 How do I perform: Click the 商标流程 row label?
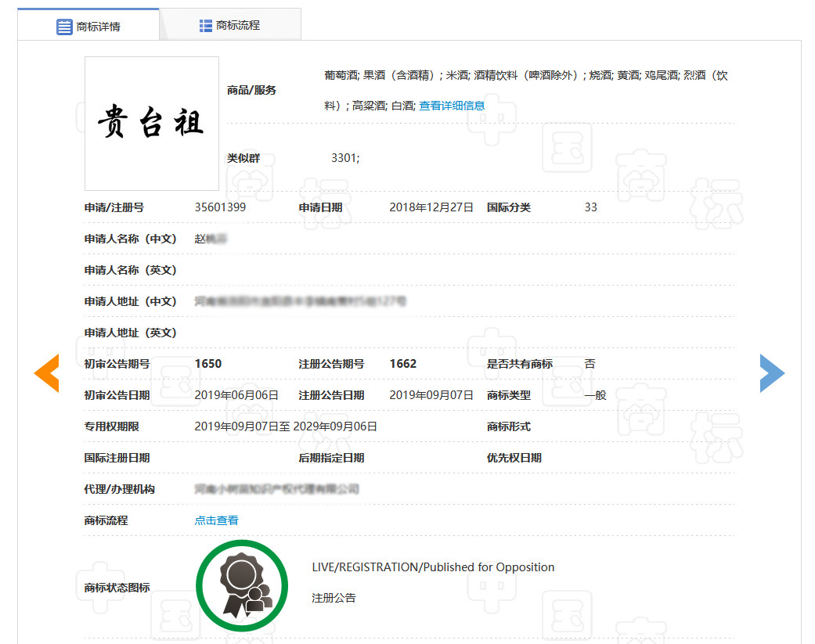[x=106, y=520]
